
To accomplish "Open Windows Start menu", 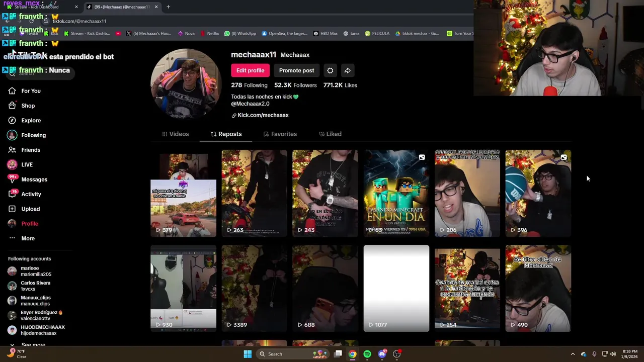I will (x=248, y=354).
